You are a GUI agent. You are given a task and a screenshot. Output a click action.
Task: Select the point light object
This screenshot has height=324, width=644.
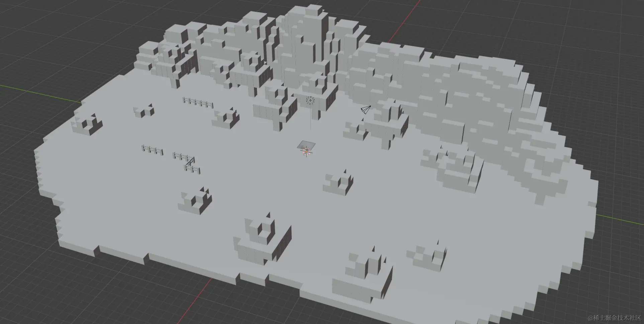point(310,100)
